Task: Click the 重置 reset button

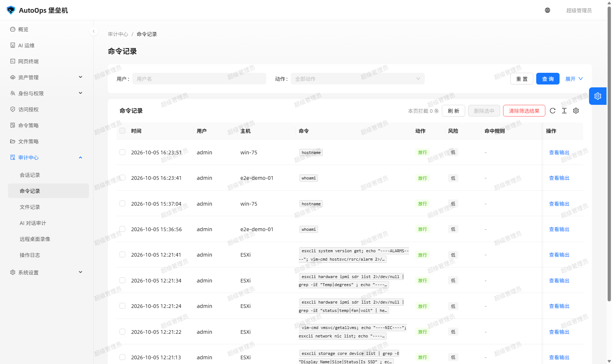Action: (522, 79)
